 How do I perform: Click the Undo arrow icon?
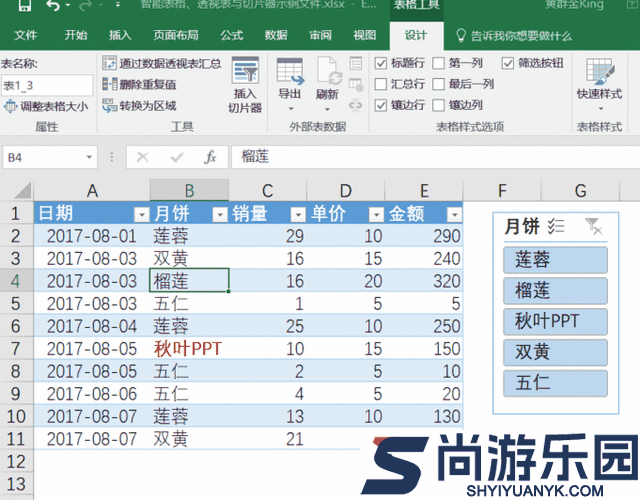coord(53,5)
